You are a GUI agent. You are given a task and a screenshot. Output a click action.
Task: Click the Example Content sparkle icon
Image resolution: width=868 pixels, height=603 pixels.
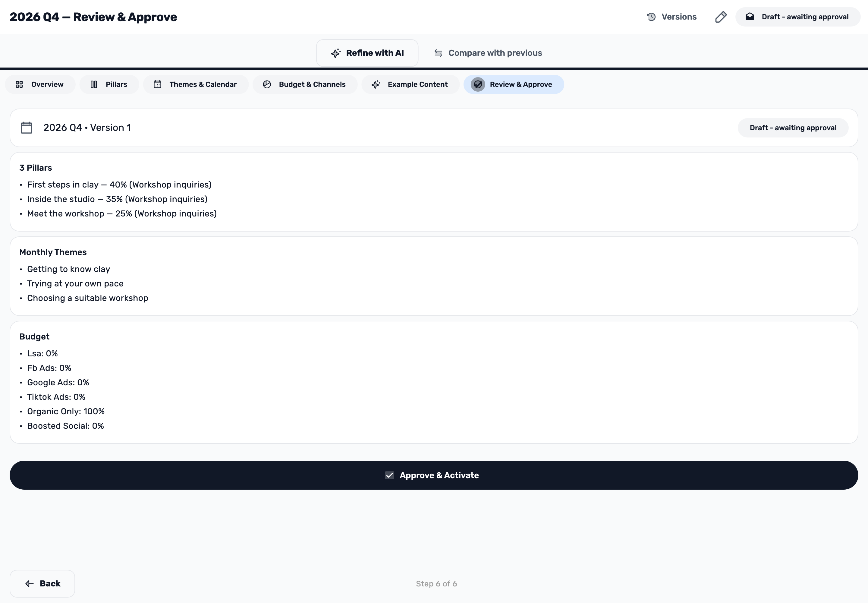point(376,84)
